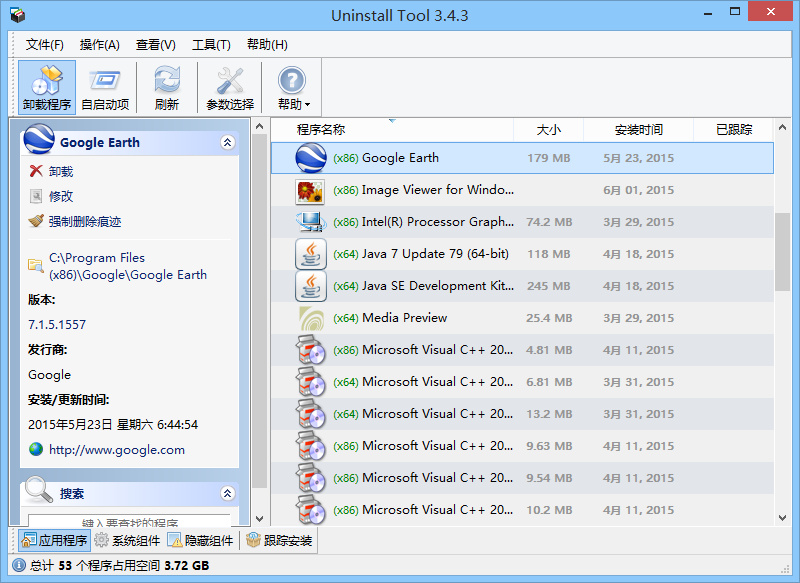This screenshot has width=800, height=583.
Task: Click the big Google Earth sidebar logo
Action: point(39,139)
